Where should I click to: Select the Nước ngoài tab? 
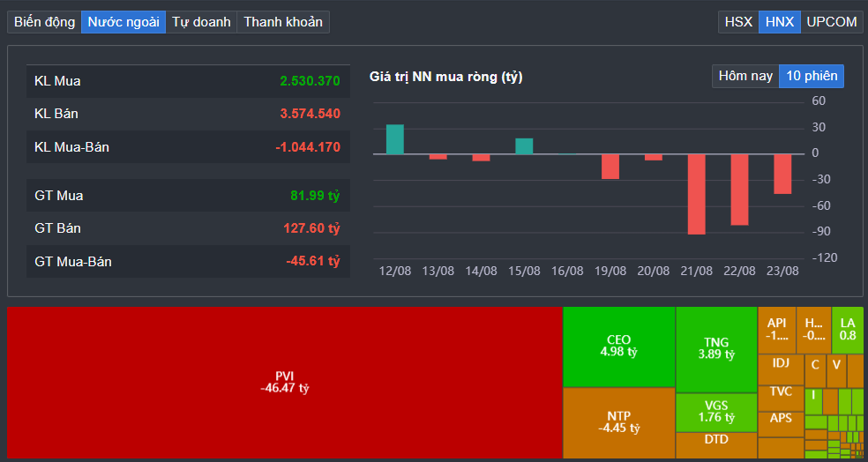(123, 22)
